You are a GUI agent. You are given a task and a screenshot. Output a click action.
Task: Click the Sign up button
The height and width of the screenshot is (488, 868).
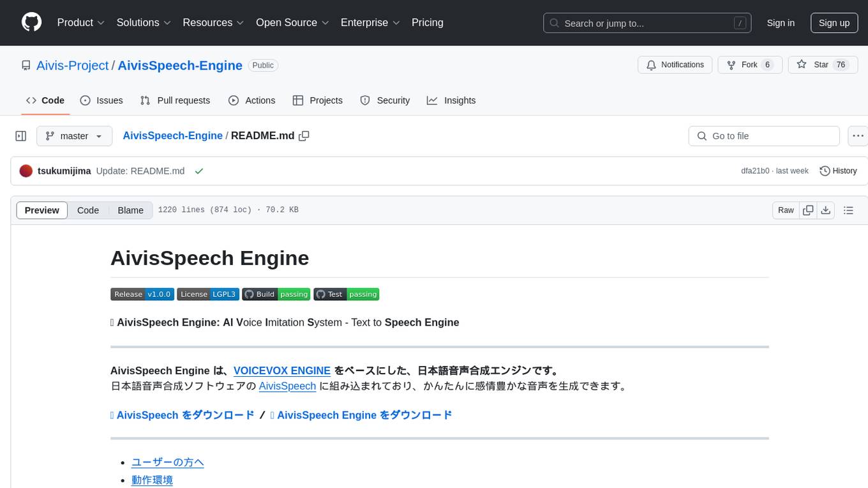(x=834, y=23)
